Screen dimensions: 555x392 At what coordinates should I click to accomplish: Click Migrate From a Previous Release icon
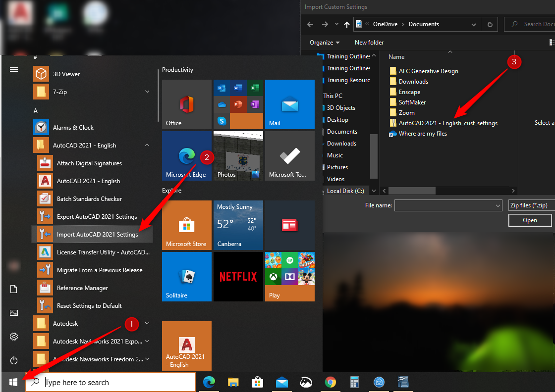point(45,270)
